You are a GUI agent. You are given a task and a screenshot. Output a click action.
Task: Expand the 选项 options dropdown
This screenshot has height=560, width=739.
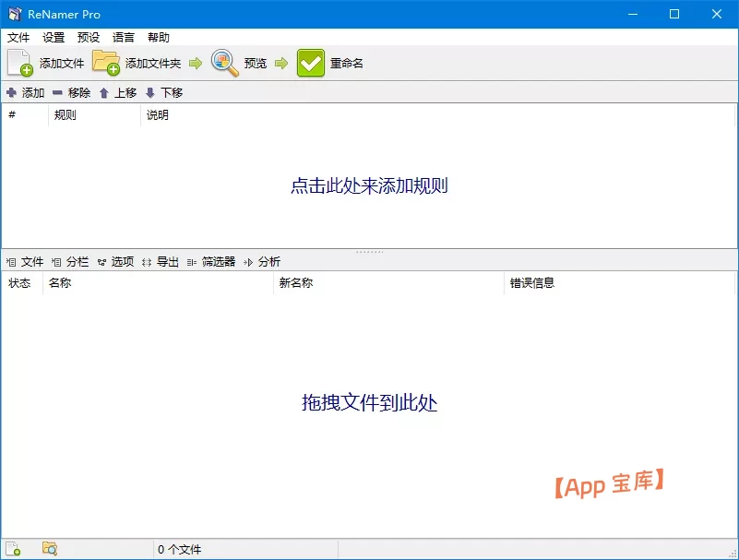pyautogui.click(x=115, y=262)
